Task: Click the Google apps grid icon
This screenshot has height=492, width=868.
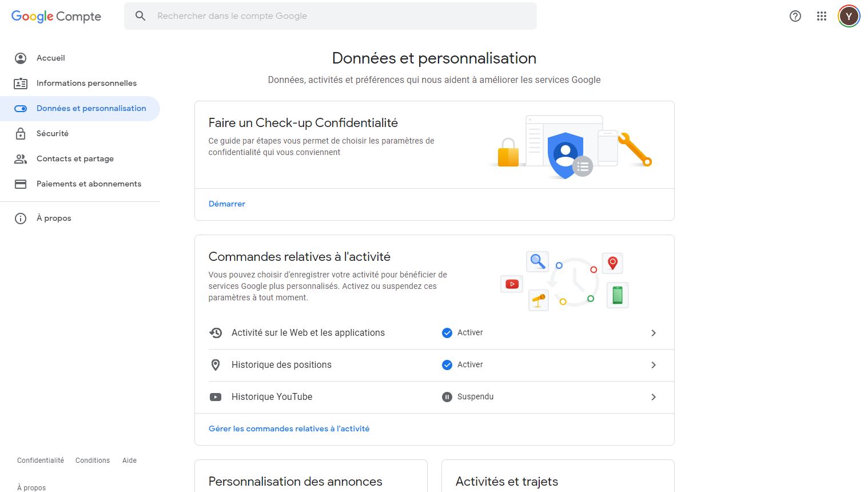Action: pyautogui.click(x=822, y=16)
